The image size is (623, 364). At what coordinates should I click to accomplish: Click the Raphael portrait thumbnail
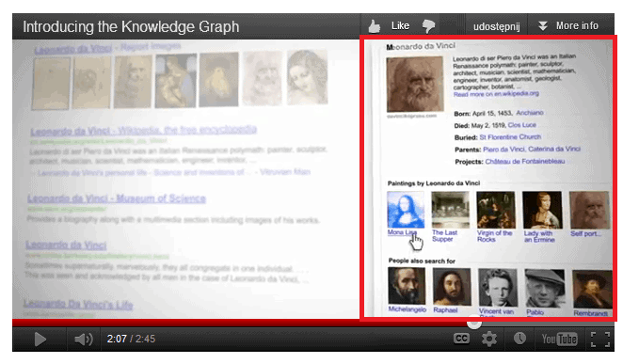click(x=452, y=286)
